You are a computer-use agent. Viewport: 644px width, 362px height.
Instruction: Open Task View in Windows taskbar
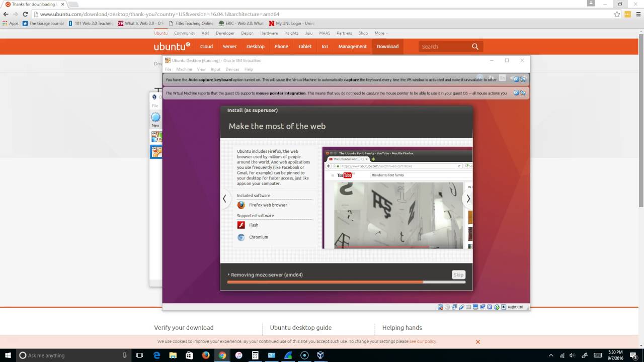139,355
